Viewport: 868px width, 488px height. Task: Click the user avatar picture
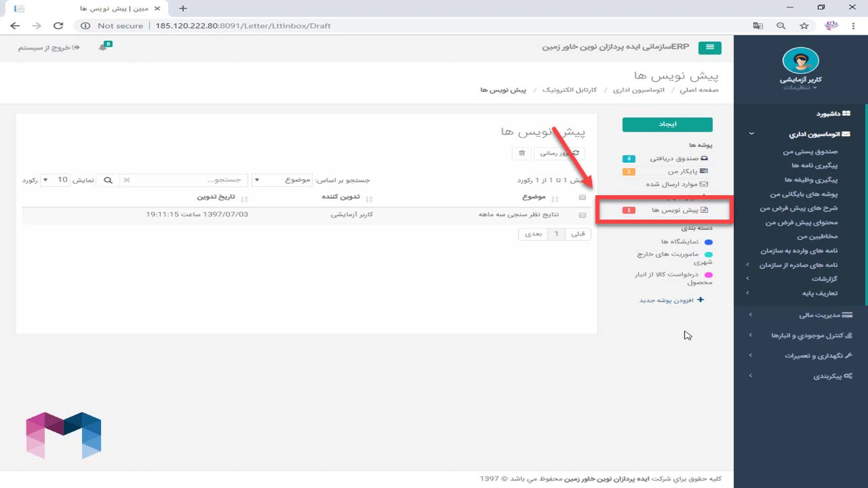[801, 61]
